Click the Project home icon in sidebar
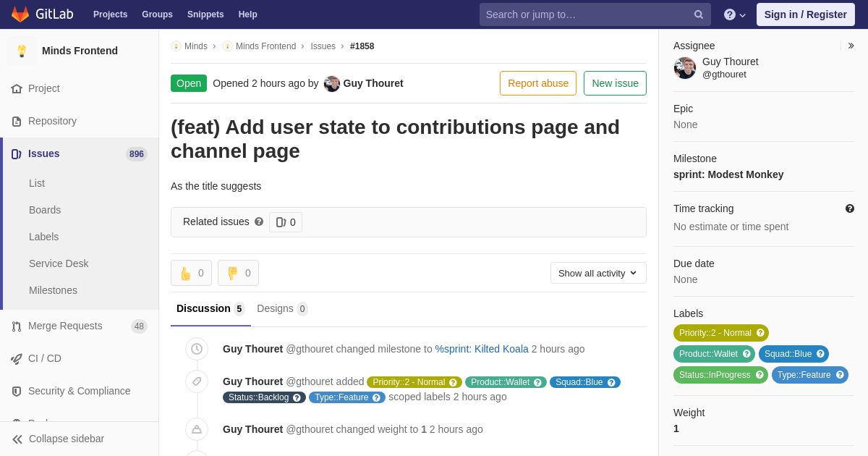Viewport: 868px width, 456px height. (17, 88)
